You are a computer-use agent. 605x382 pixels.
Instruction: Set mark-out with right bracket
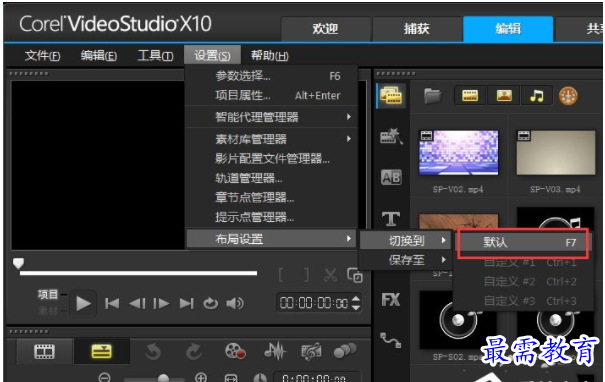pos(306,275)
